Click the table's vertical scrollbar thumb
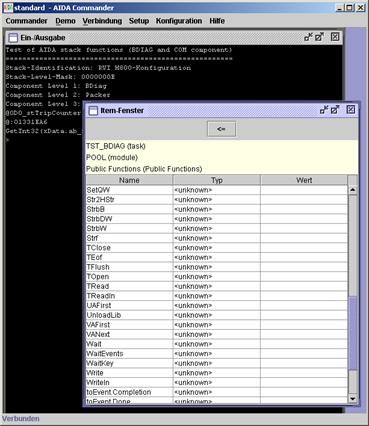This screenshot has height=426, width=369. [352, 332]
